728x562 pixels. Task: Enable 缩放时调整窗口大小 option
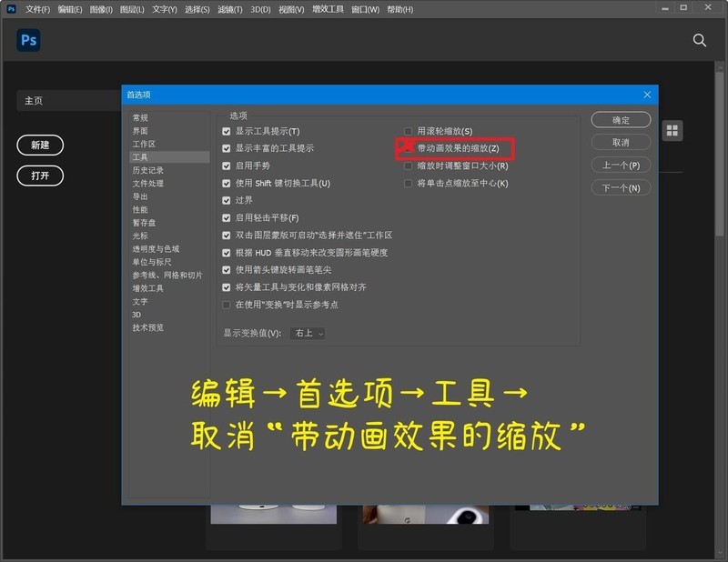click(x=409, y=166)
